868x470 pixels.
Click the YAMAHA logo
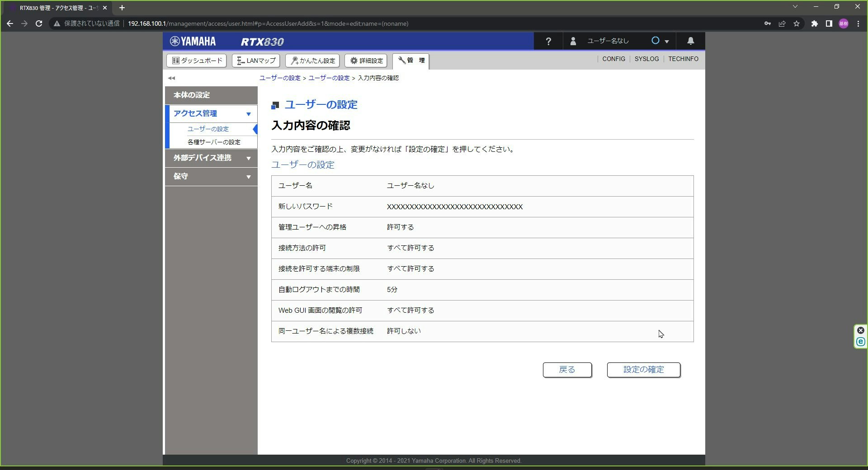193,41
